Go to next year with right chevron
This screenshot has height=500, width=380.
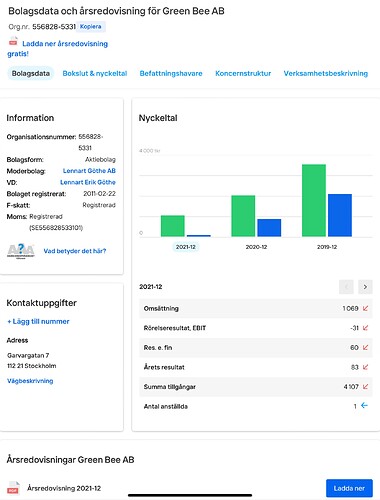click(x=365, y=287)
